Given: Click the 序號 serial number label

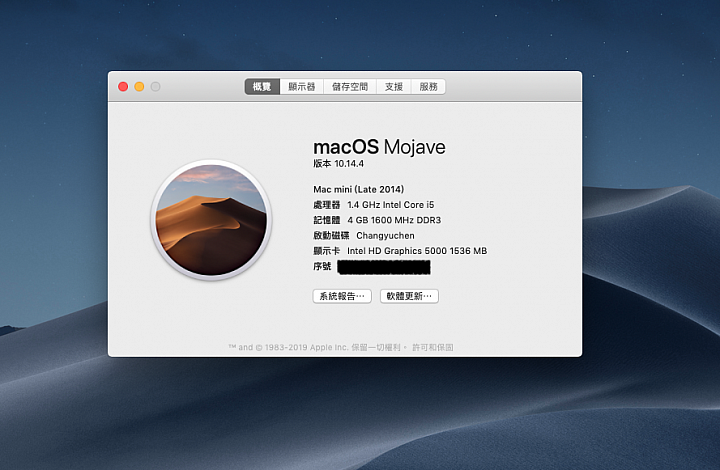Looking at the screenshot, I should point(322,267).
